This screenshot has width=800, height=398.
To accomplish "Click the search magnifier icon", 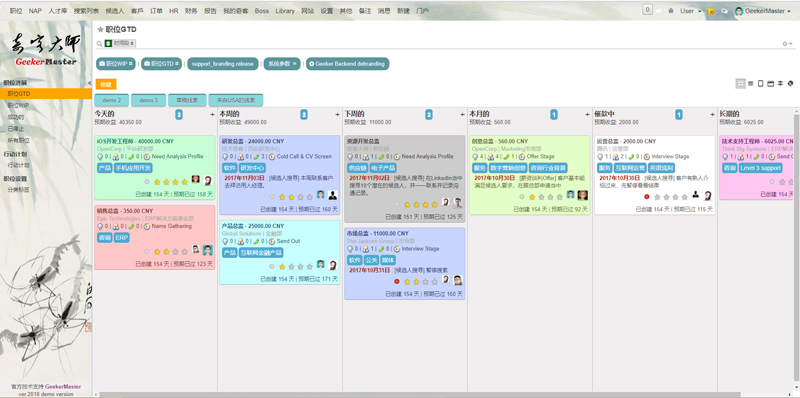I will (x=99, y=44).
